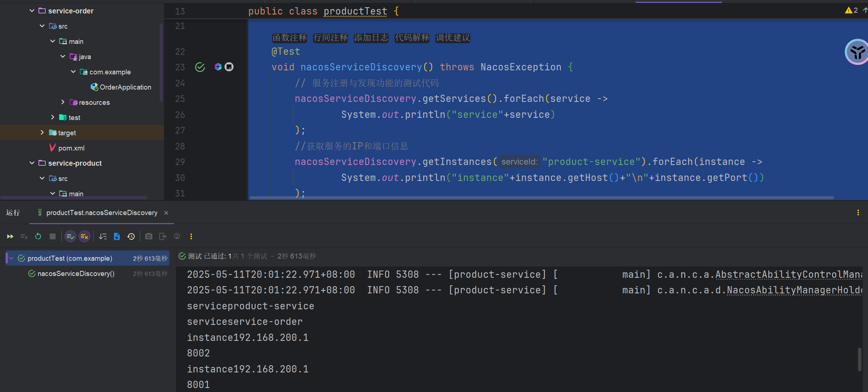Open the test history clock icon
Screen dimensions: 868x392
[131, 236]
